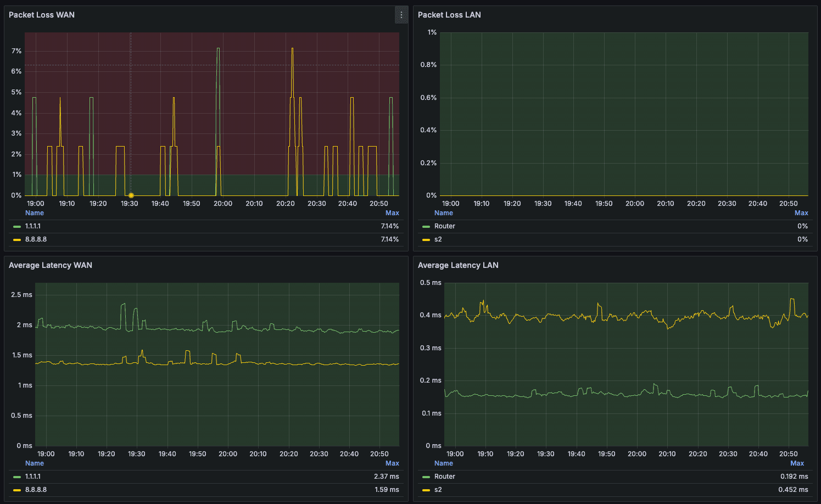The width and height of the screenshot is (821, 504).
Task: Sort Average Latency LAN legend by Name
Action: click(x=444, y=463)
